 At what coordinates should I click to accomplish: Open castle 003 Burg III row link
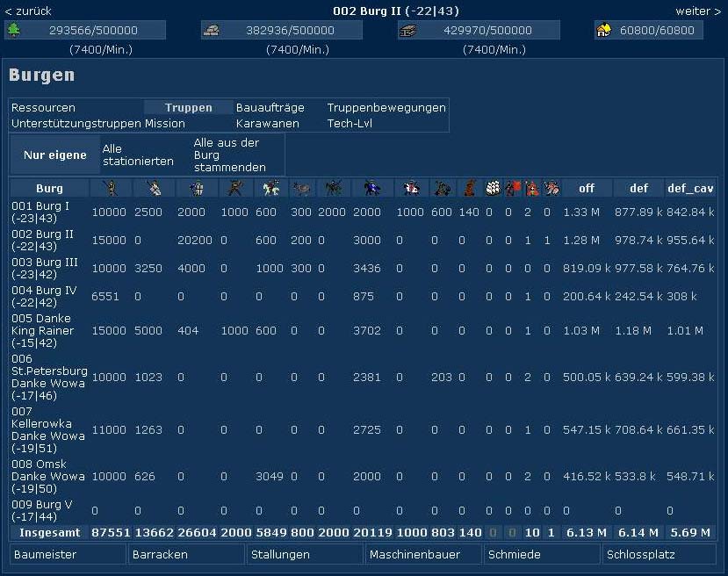pyautogui.click(x=45, y=269)
